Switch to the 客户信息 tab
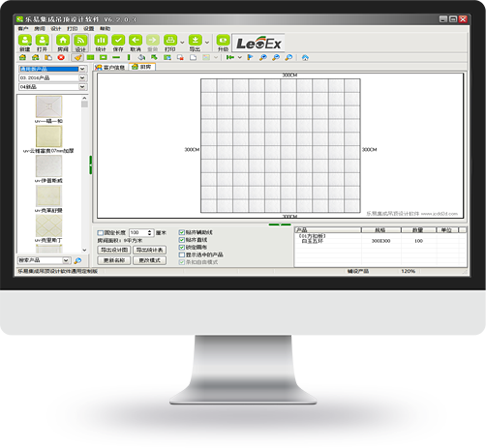486x448 pixels. click(x=110, y=67)
